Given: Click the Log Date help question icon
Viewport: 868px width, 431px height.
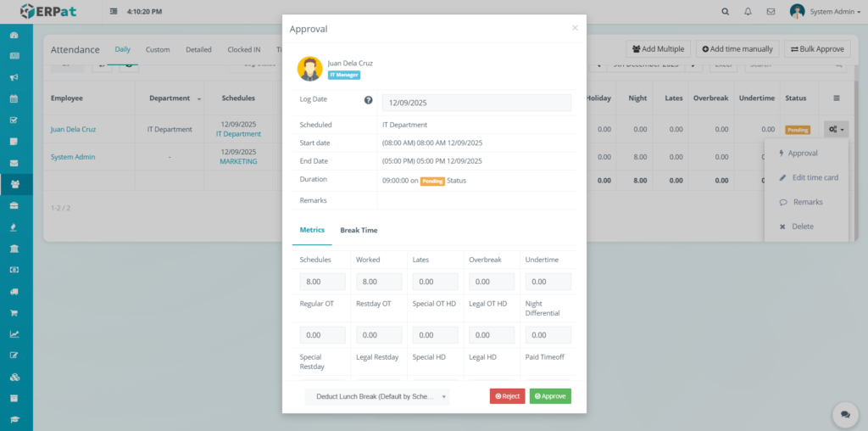Looking at the screenshot, I should [x=368, y=100].
